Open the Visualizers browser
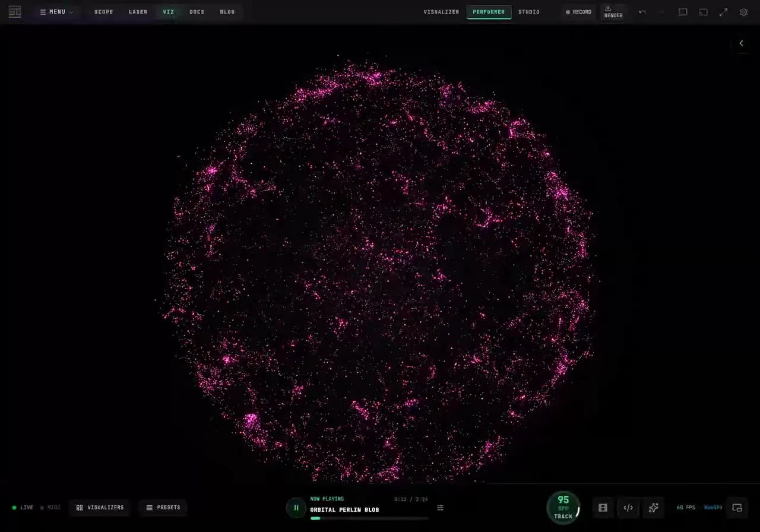The image size is (760, 532). (x=100, y=508)
